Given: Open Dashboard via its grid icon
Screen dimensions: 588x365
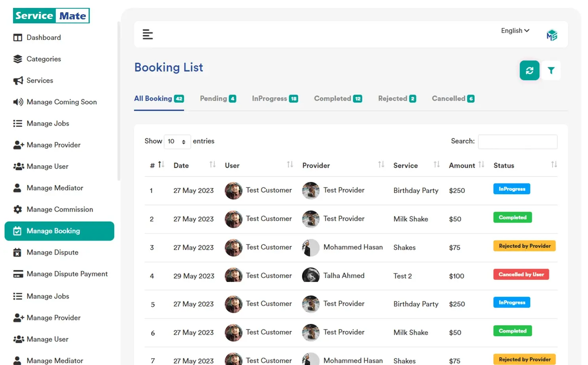Looking at the screenshot, I should click(17, 37).
